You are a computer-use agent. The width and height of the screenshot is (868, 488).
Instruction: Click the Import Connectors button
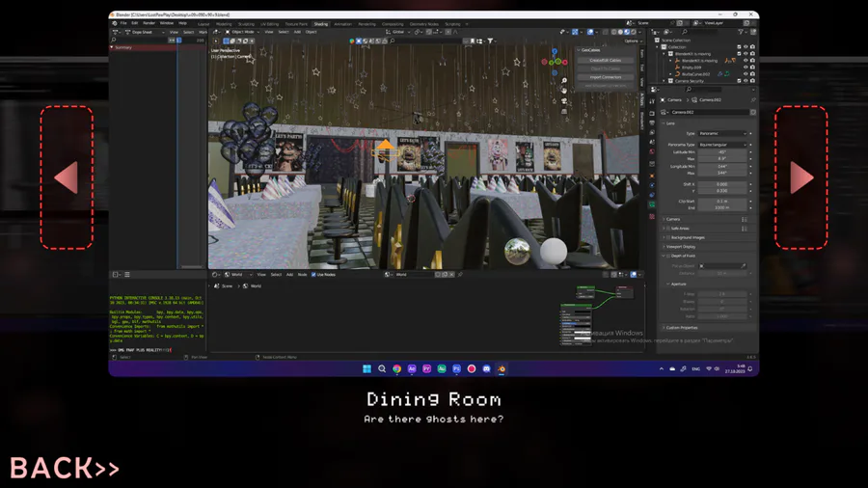pyautogui.click(x=605, y=77)
